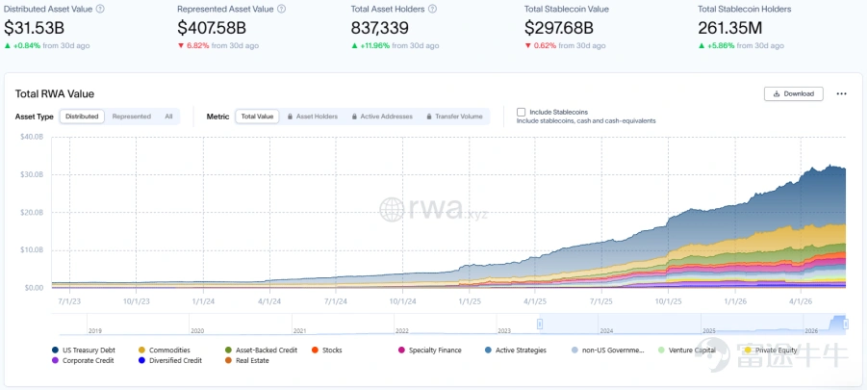
Task: Click the 837,339 total asset holders figure
Action: [380, 27]
